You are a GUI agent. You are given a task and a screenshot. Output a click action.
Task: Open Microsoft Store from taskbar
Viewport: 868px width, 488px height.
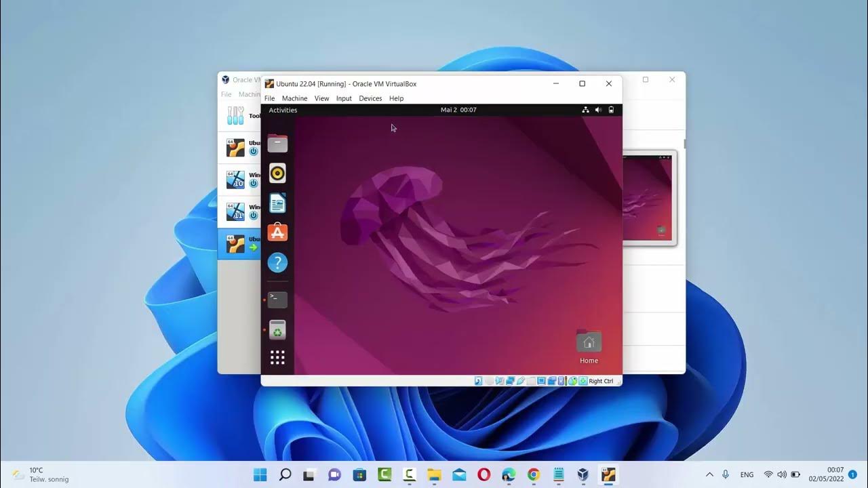pos(359,474)
